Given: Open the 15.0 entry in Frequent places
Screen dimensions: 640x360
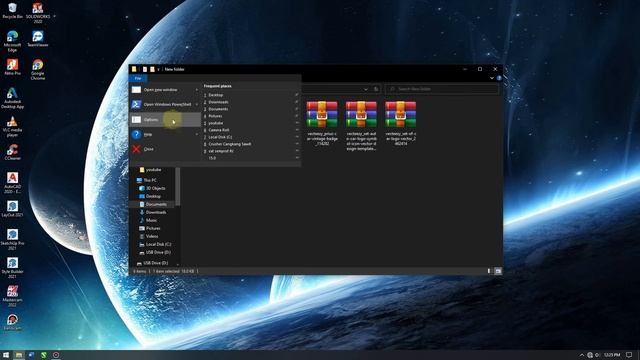Looking at the screenshot, I should tap(212, 158).
